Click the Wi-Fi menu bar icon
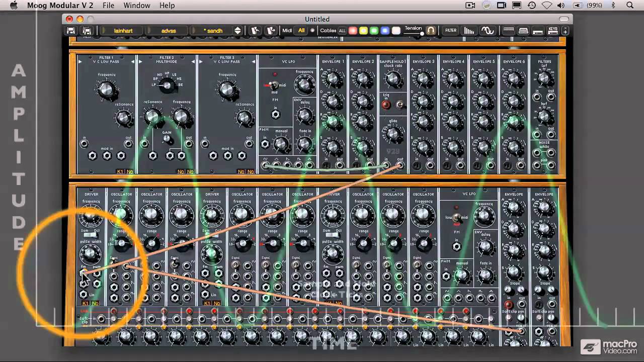The height and width of the screenshot is (362, 644). [547, 5]
